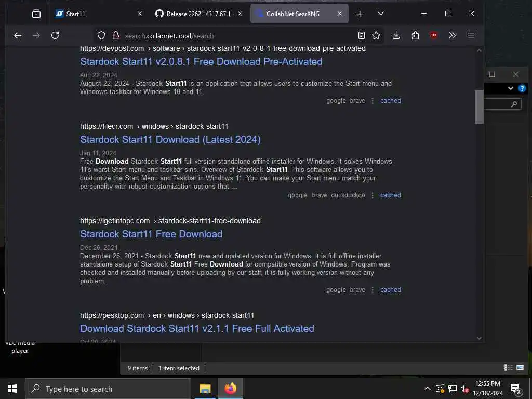This screenshot has width=532, height=399.
Task: Click the devpost.com result URL
Action: coord(223,48)
